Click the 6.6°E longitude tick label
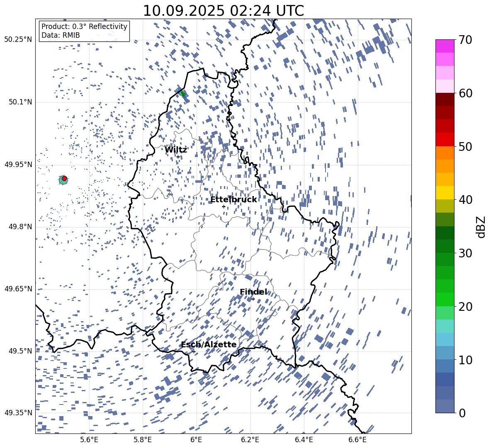 357,440
